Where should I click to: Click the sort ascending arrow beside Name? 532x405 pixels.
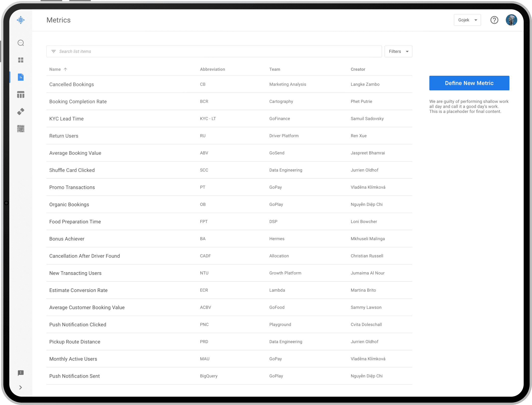point(65,69)
